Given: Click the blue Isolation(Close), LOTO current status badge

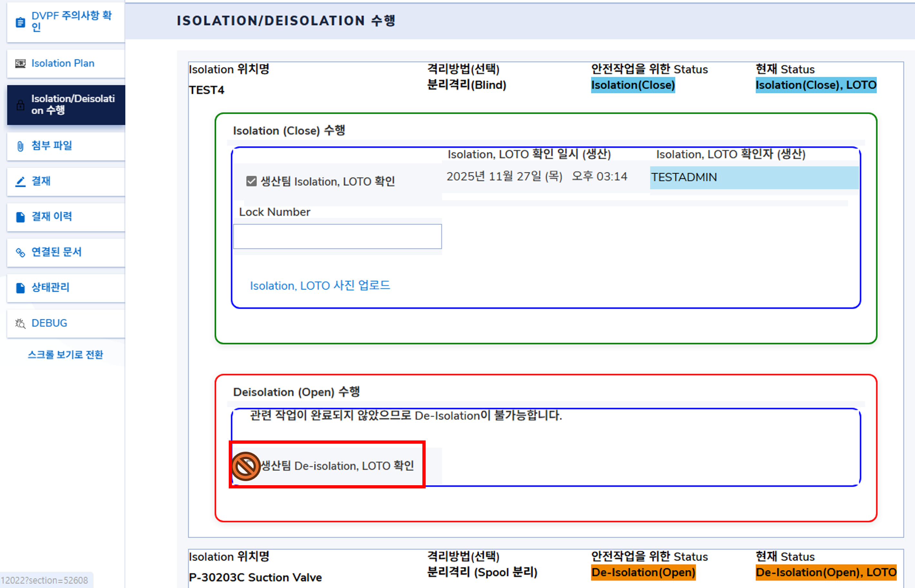Looking at the screenshot, I should pos(815,85).
